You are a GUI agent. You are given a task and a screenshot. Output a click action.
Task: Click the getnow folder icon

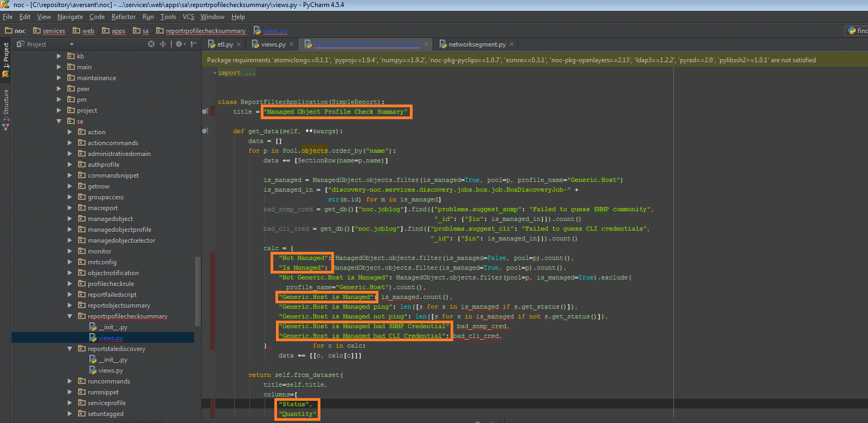click(82, 186)
